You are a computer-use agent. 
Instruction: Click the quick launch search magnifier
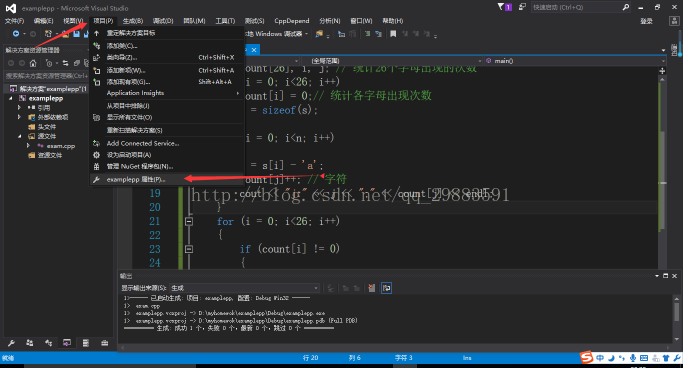pyautogui.click(x=626, y=7)
